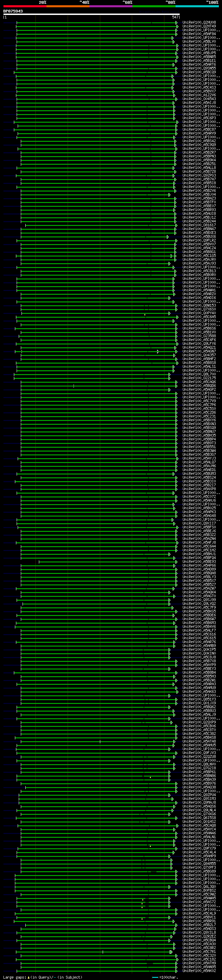
Task: Open hit UniRef100_O81617
Action: (199, 225)
